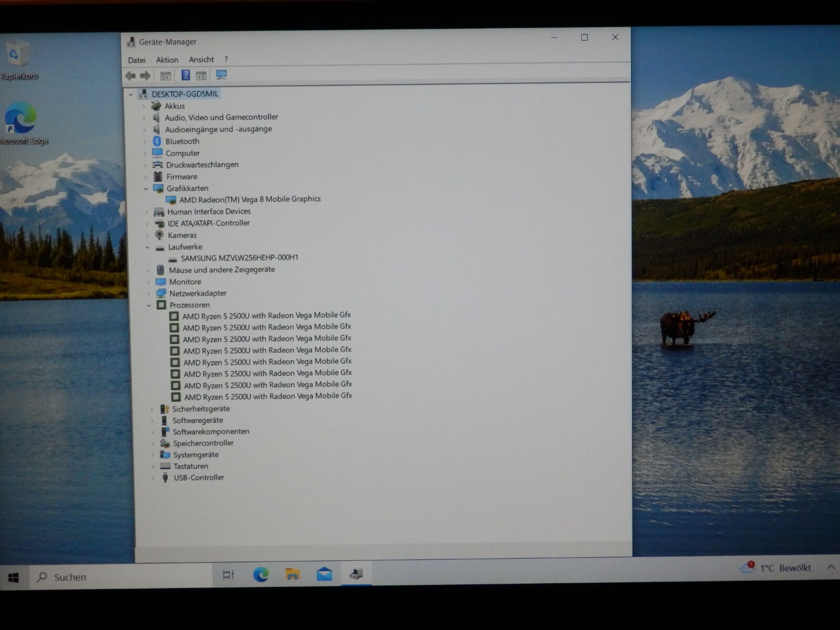Expand the Softwaregeräte category
The width and height of the screenshot is (840, 630).
click(152, 421)
